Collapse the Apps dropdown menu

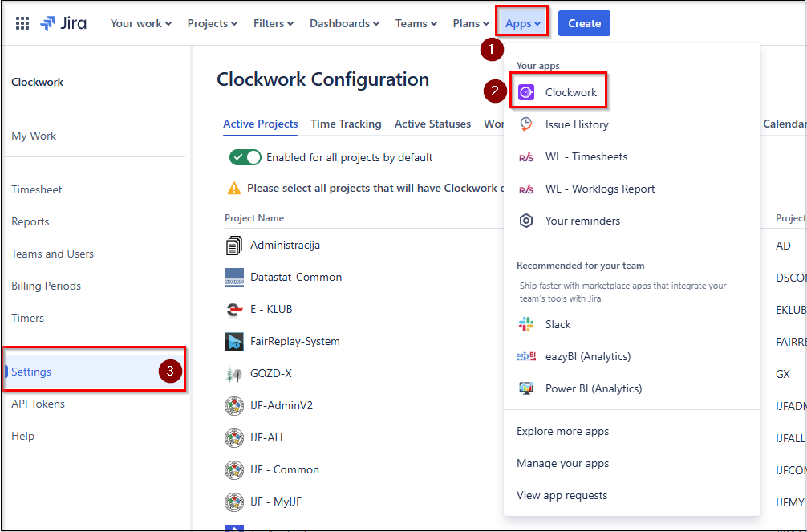click(523, 24)
